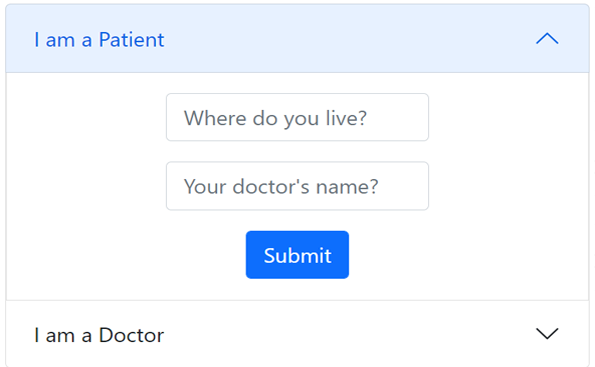
Task: Click the downward arrow beside Doctor heading
Action: point(547,334)
